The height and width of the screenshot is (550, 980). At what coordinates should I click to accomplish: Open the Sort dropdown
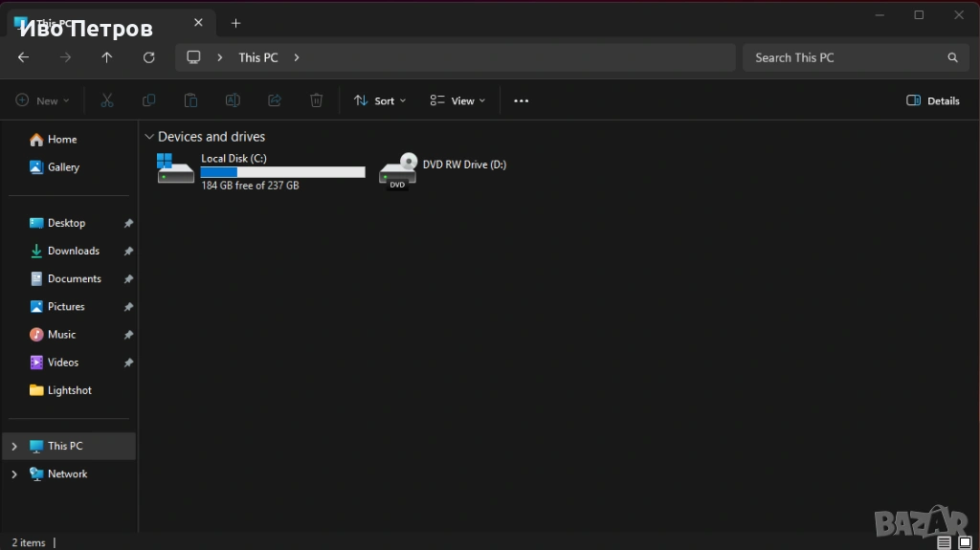click(x=380, y=100)
